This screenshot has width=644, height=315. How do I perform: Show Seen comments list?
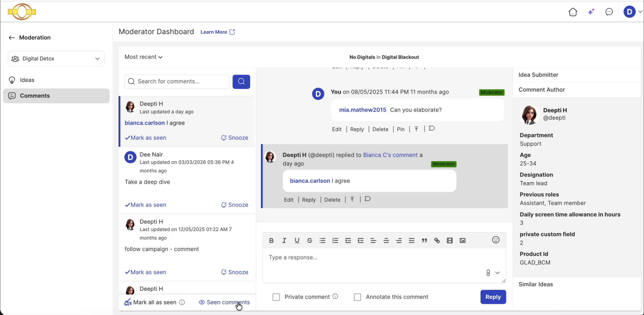click(224, 302)
